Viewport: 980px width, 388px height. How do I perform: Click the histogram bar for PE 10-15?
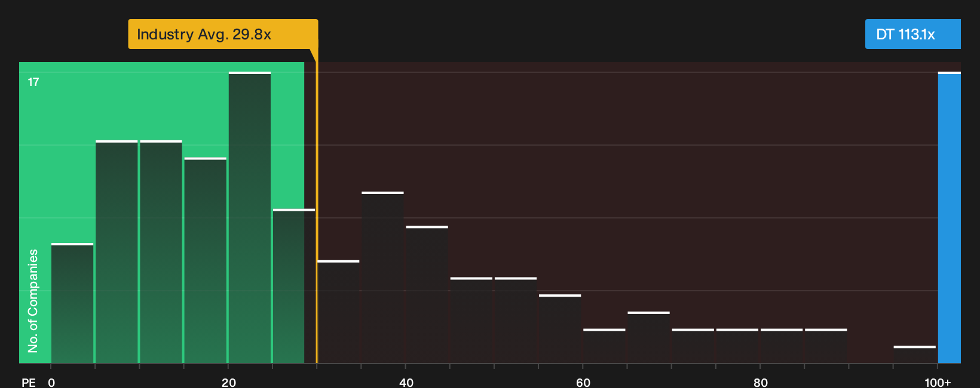click(161, 252)
